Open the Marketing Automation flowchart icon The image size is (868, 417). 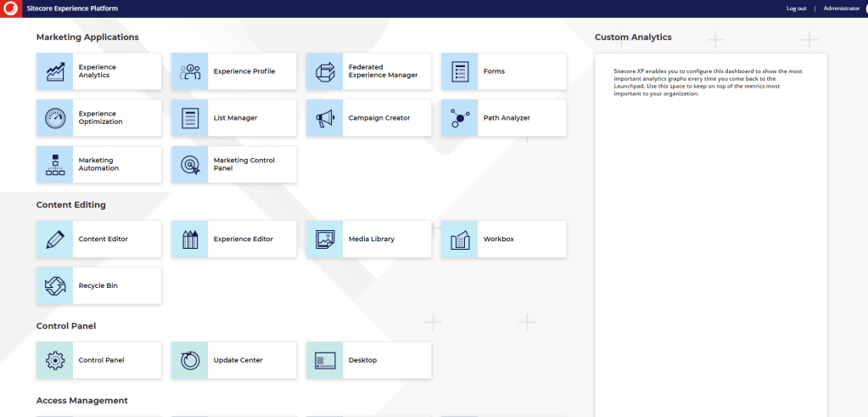click(x=55, y=165)
